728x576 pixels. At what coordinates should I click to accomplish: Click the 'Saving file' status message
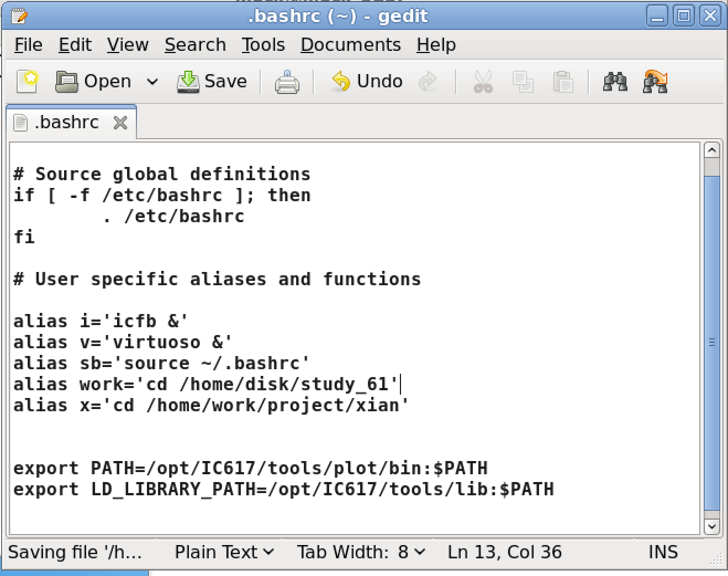(x=75, y=552)
